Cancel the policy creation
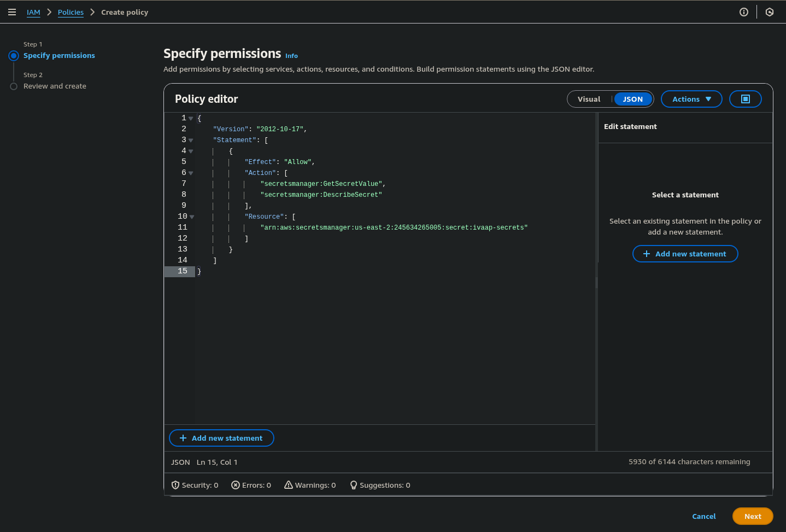Image resolution: width=786 pixels, height=532 pixels. [x=703, y=516]
